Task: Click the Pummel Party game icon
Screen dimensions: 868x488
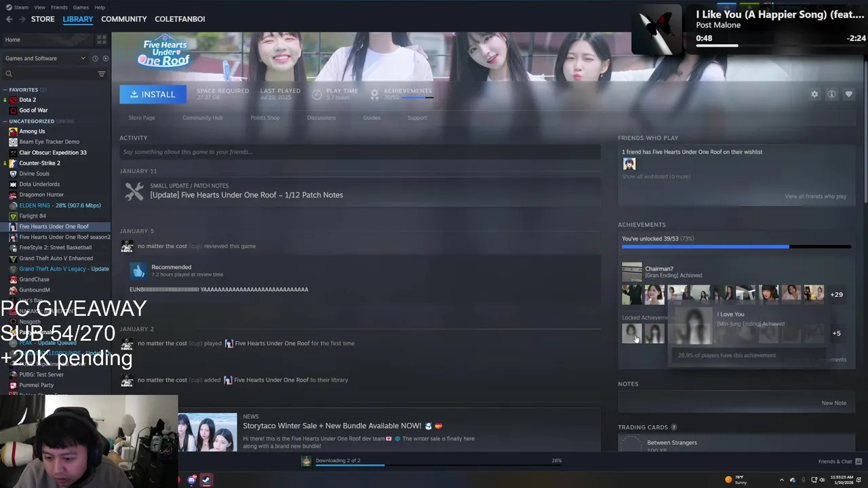Action: point(13,385)
